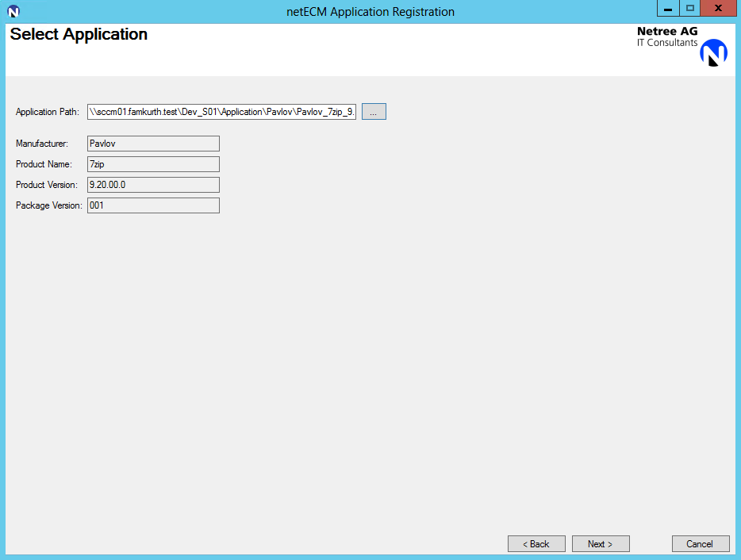Click inside the Application Path text field
The height and width of the screenshot is (560, 741).
[222, 112]
